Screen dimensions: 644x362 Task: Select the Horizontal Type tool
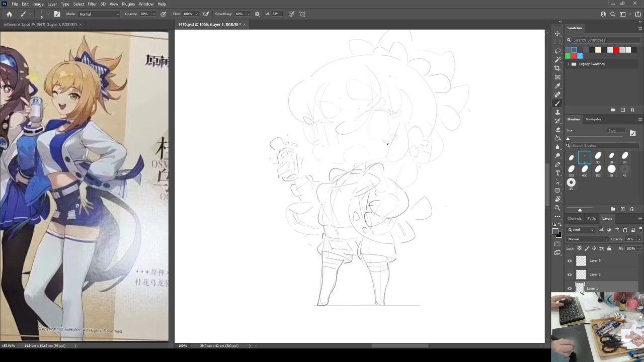(557, 173)
